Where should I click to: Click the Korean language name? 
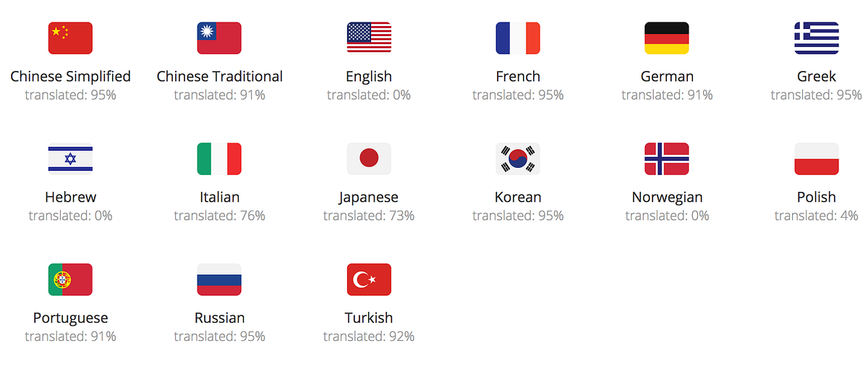point(518,197)
